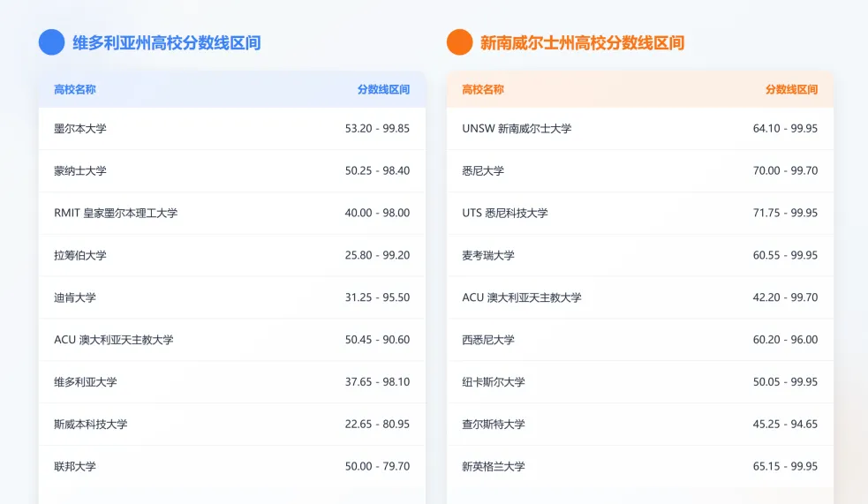The height and width of the screenshot is (504, 868).
Task: Click orange table header 分数线区间
Action: coord(791,90)
